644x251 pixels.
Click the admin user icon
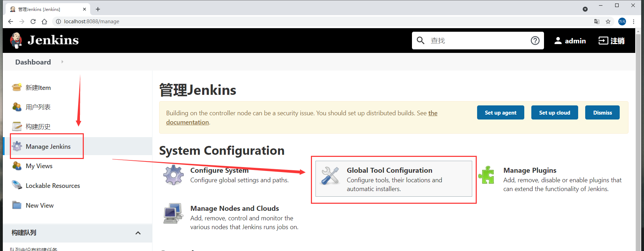coord(558,41)
